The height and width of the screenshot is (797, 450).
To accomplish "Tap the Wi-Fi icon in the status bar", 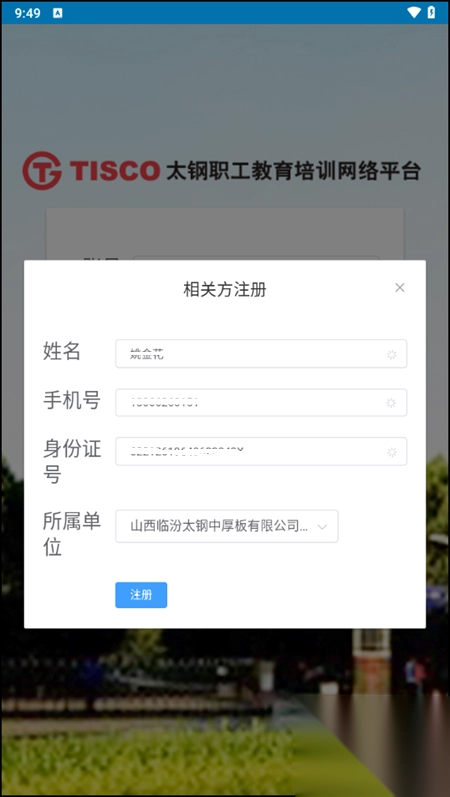I will tap(414, 13).
